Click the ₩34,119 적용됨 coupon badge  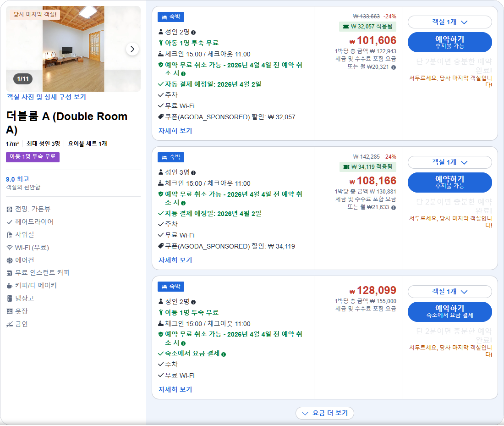pos(368,166)
